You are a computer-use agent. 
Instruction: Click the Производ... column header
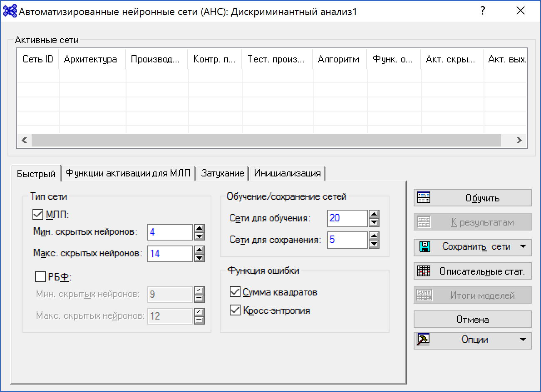click(157, 59)
